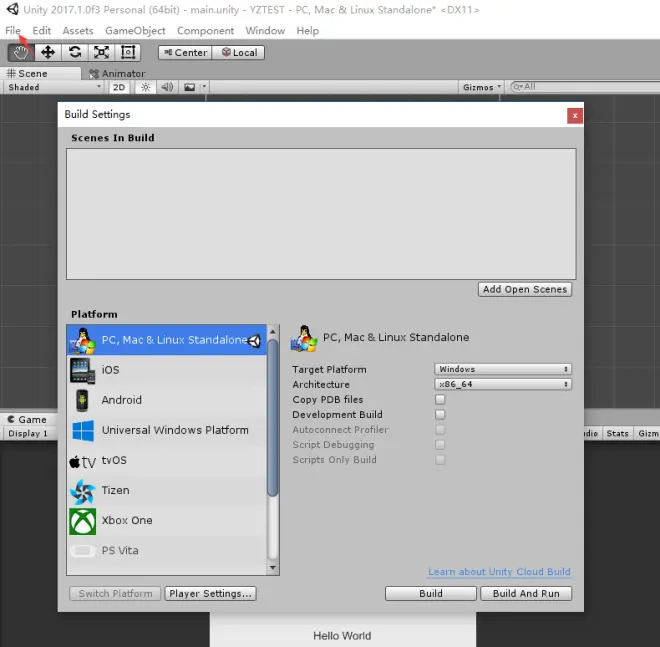This screenshot has width=660, height=647.
Task: Click inside Scenes In Build list box
Action: point(321,214)
